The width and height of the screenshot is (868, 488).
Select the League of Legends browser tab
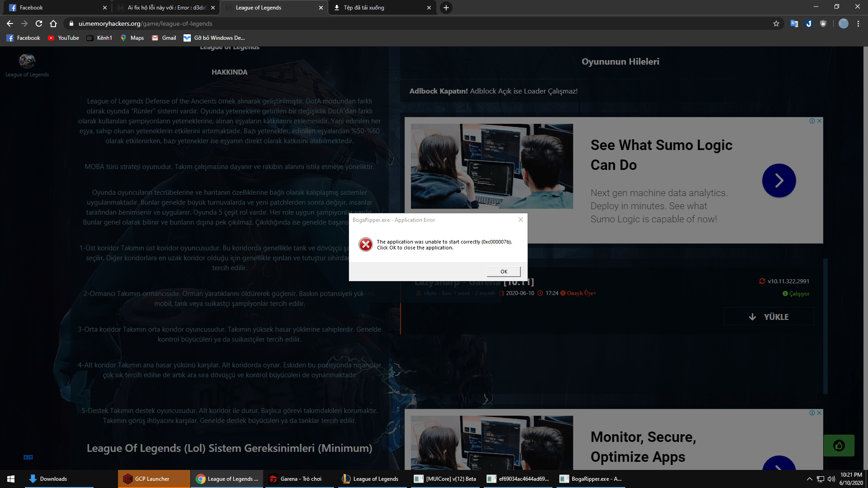[x=274, y=8]
